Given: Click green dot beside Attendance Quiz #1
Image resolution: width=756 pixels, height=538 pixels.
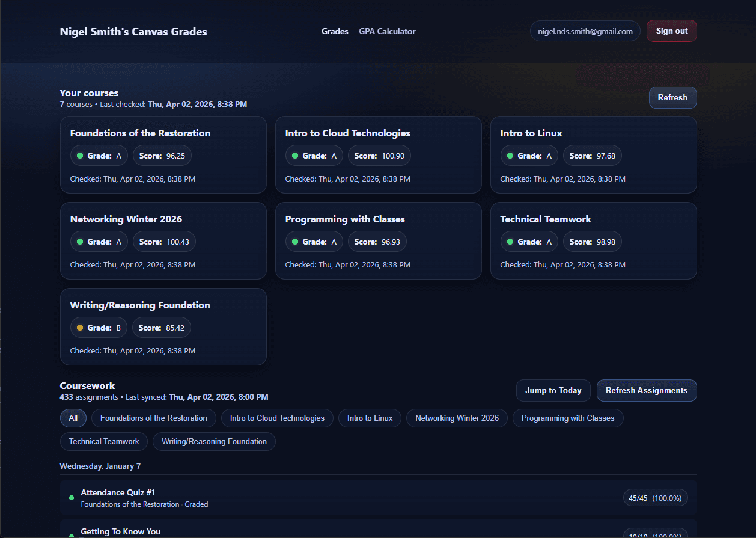Looking at the screenshot, I should tap(72, 498).
